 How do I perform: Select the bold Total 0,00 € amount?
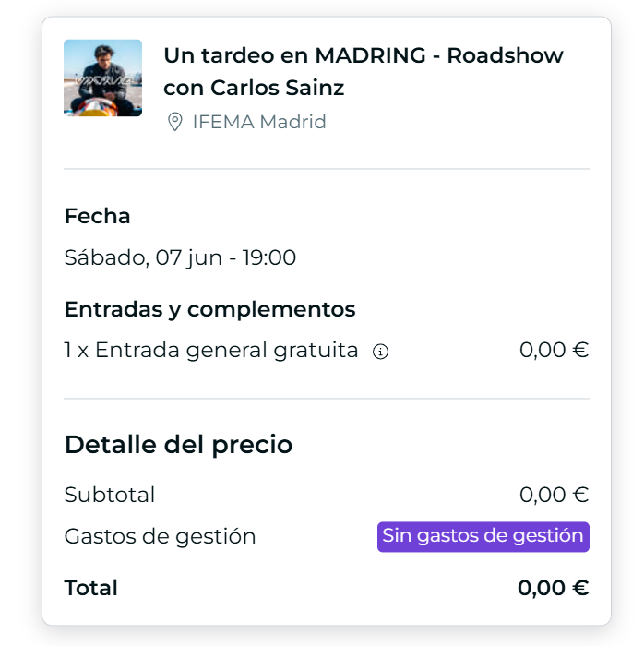(554, 588)
